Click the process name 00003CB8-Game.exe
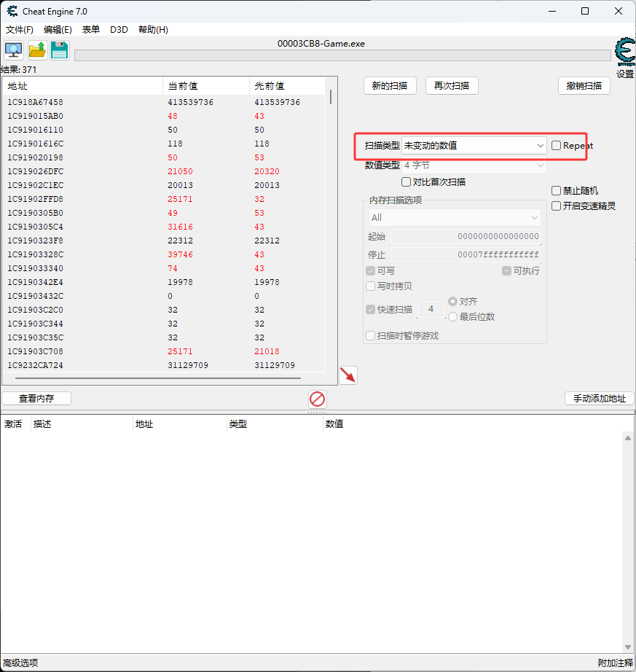Screen dimensions: 636x672 pyautogui.click(x=321, y=44)
